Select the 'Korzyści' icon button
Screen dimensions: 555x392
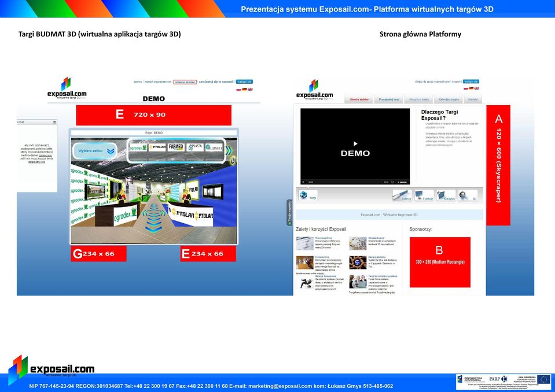[446, 195]
